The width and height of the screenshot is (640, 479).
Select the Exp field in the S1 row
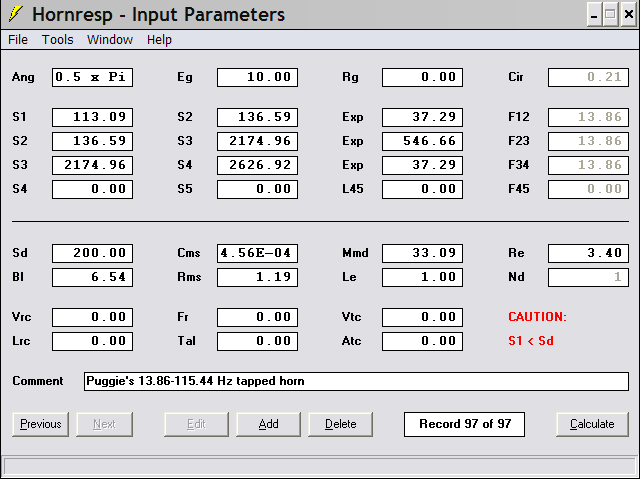click(x=422, y=118)
